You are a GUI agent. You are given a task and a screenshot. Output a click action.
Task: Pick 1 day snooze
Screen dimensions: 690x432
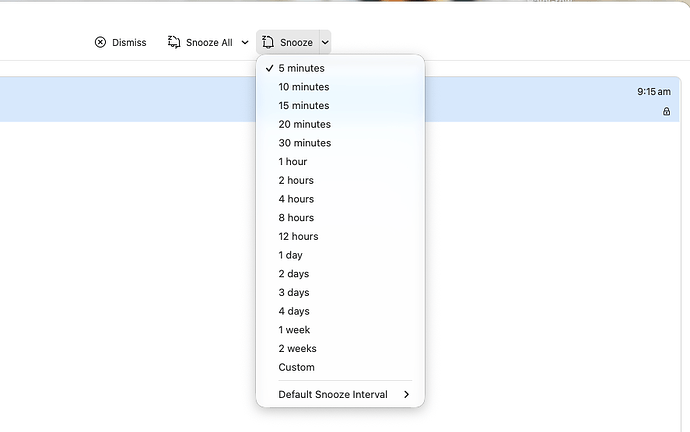(340, 255)
